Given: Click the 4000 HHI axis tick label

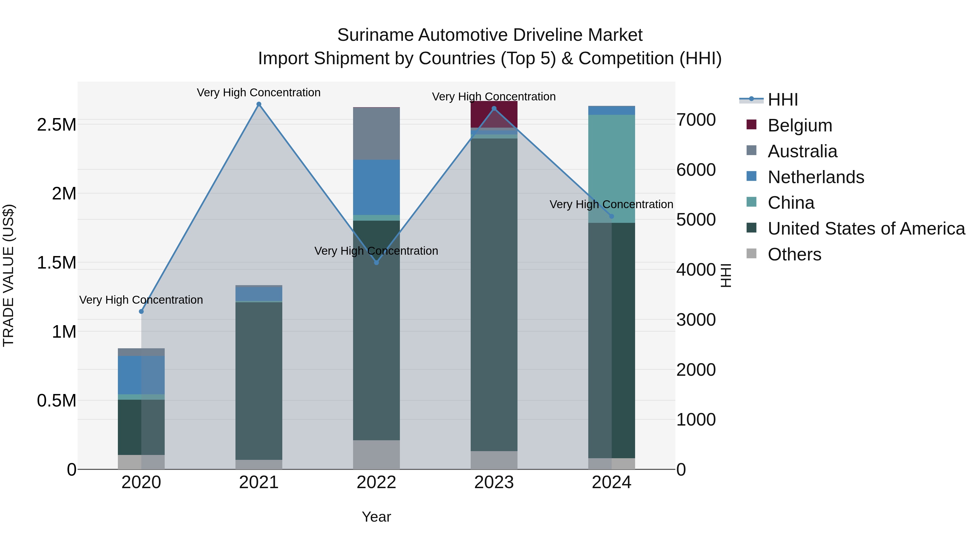Looking at the screenshot, I should (696, 270).
